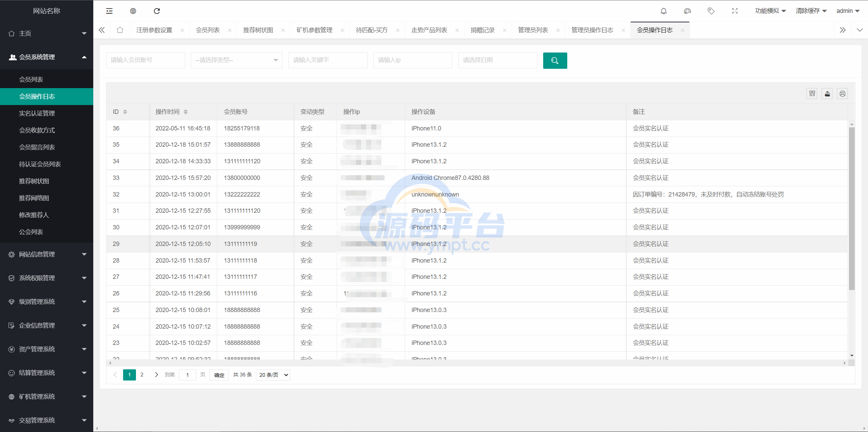The height and width of the screenshot is (432, 868).
Task: Open the theme palette icon
Action: 687,11
